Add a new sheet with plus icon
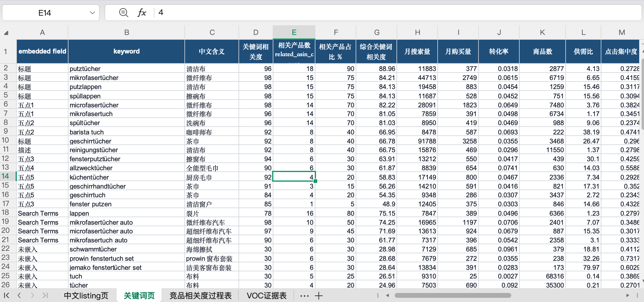 (x=319, y=296)
